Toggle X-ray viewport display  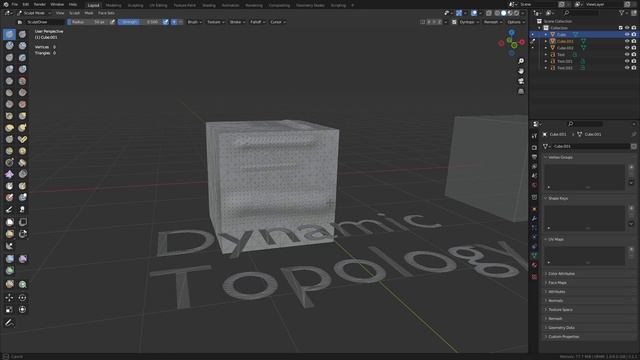[x=489, y=13]
